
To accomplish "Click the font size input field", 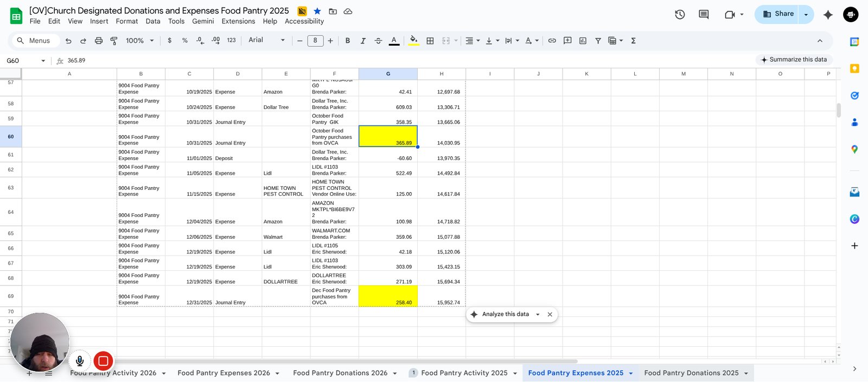I will point(315,41).
